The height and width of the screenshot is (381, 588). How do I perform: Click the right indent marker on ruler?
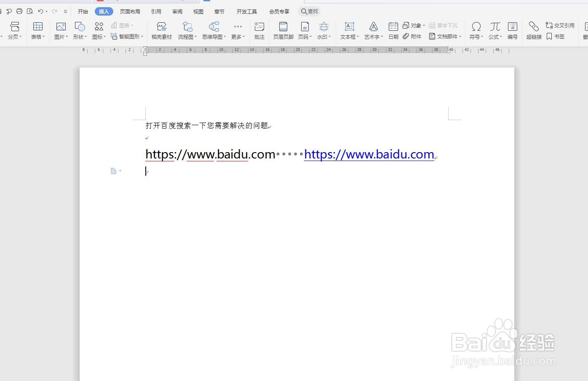tap(449, 51)
